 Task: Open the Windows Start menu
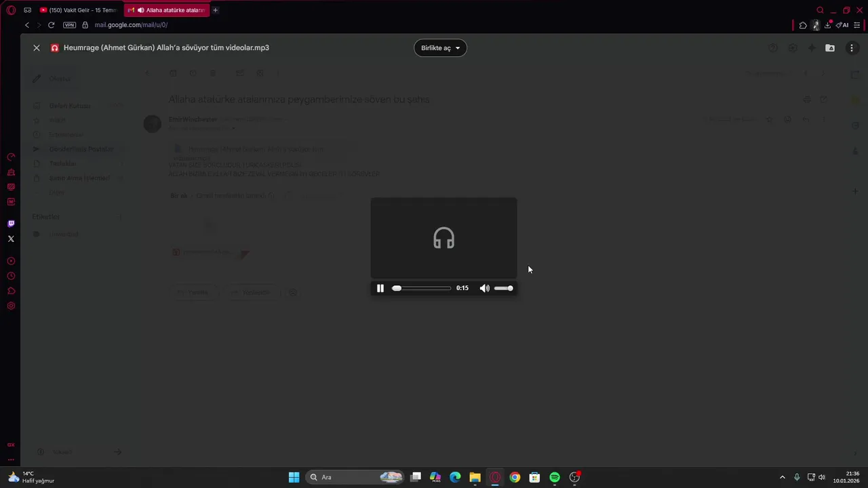(294, 477)
